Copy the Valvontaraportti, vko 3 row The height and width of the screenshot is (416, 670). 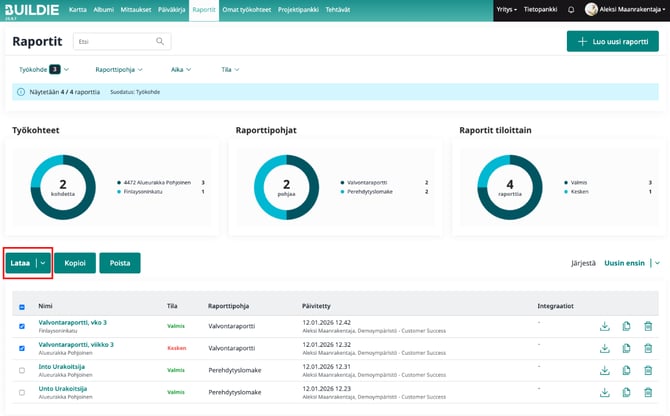(x=626, y=326)
